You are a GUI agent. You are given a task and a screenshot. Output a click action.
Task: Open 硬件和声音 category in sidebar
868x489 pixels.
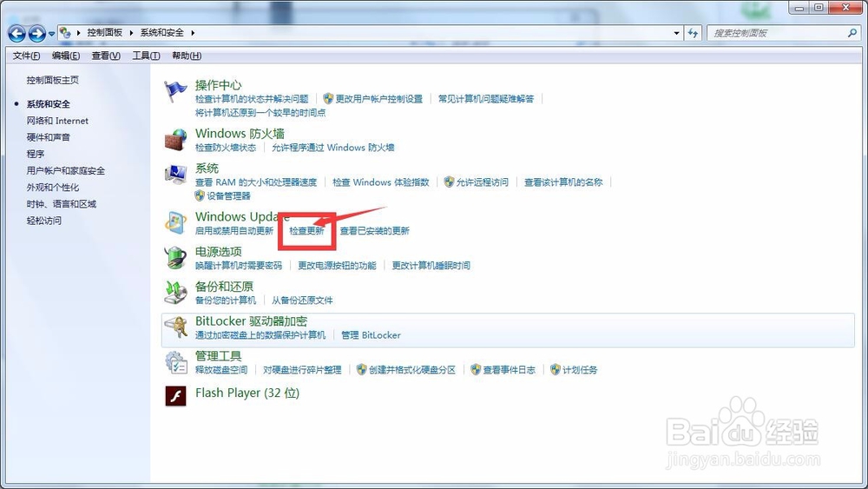pos(48,137)
